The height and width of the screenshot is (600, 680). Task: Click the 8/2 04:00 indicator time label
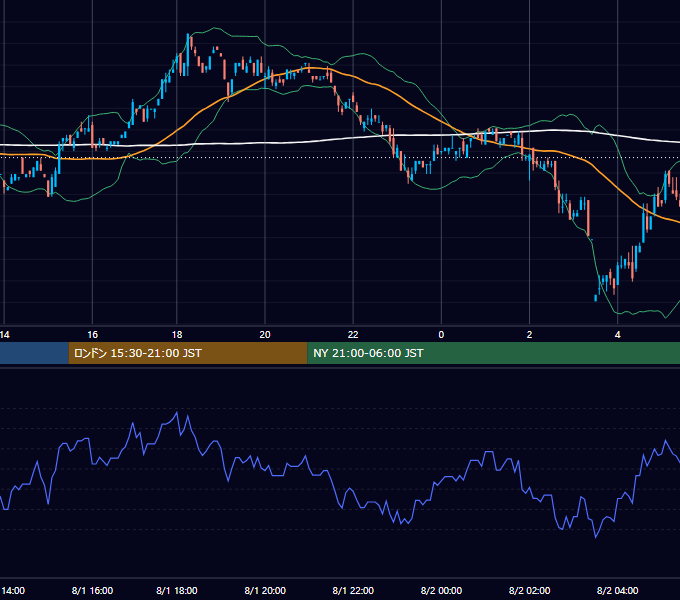[618, 590]
